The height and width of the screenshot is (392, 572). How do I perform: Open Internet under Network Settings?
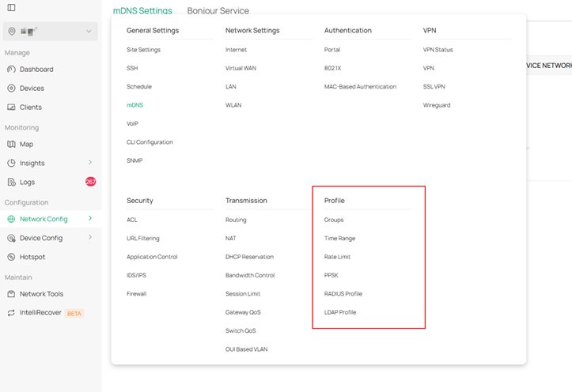[x=236, y=50]
